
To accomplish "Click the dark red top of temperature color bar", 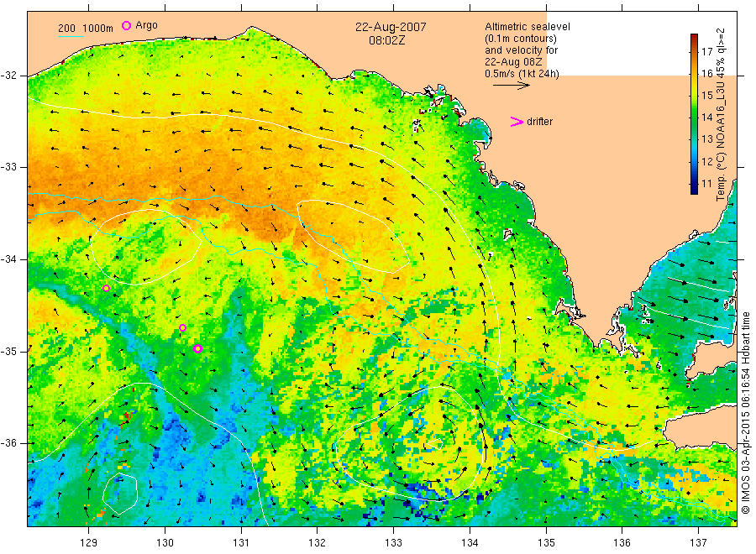I will (694, 37).
